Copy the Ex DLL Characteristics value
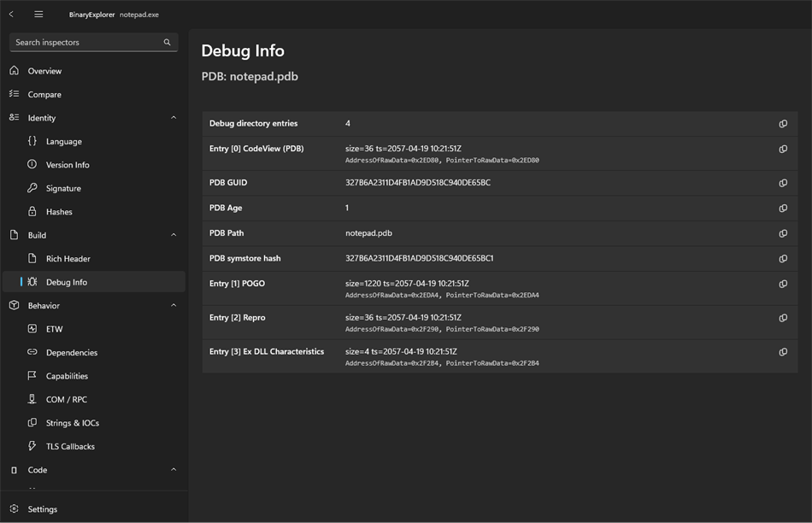The image size is (812, 523). (x=783, y=352)
